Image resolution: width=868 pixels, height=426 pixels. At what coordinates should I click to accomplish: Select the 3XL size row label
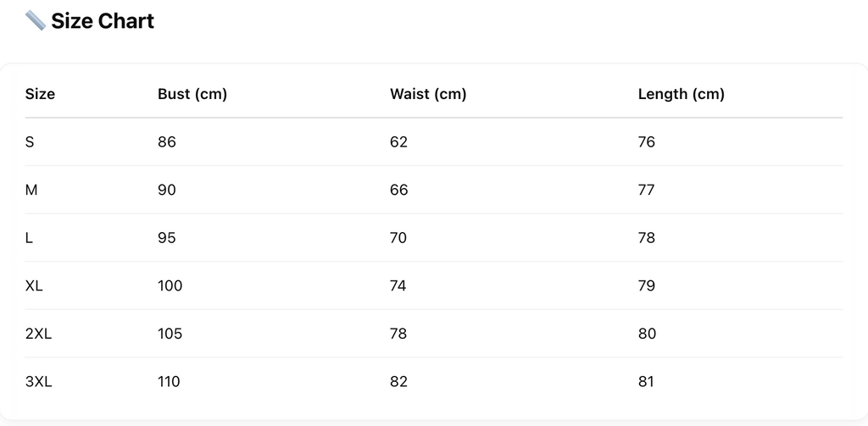[x=38, y=382]
